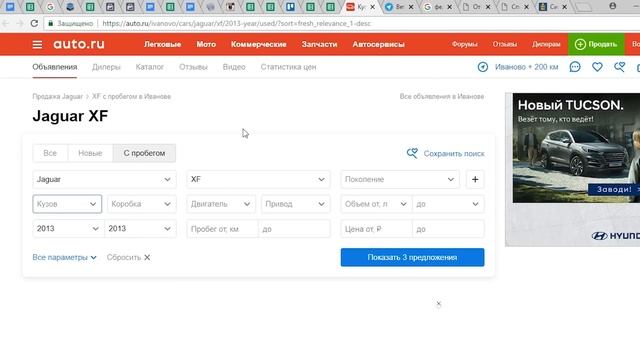Screen dimensions: 640x360
Task: Switch to the Каталог tab
Action: click(x=150, y=67)
